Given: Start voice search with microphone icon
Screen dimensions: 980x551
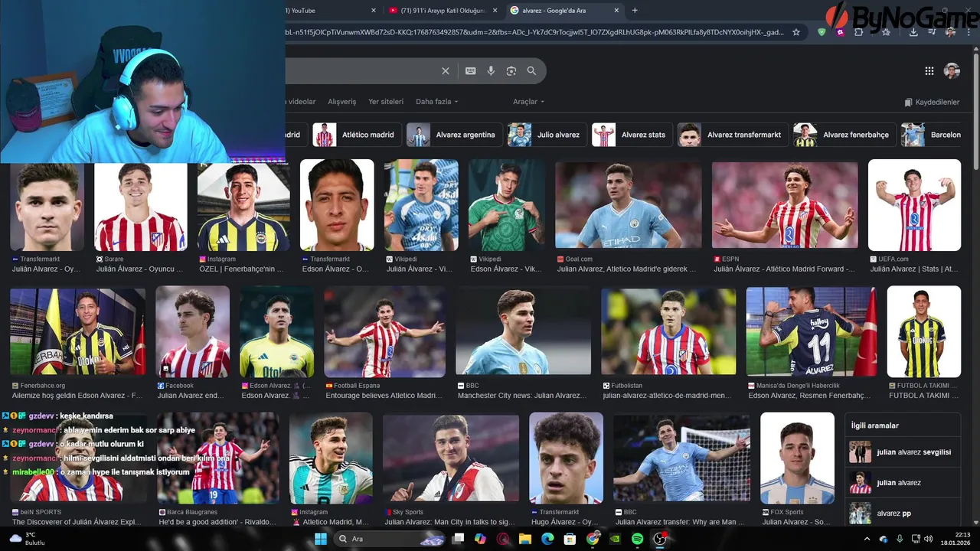Looking at the screenshot, I should point(491,70).
